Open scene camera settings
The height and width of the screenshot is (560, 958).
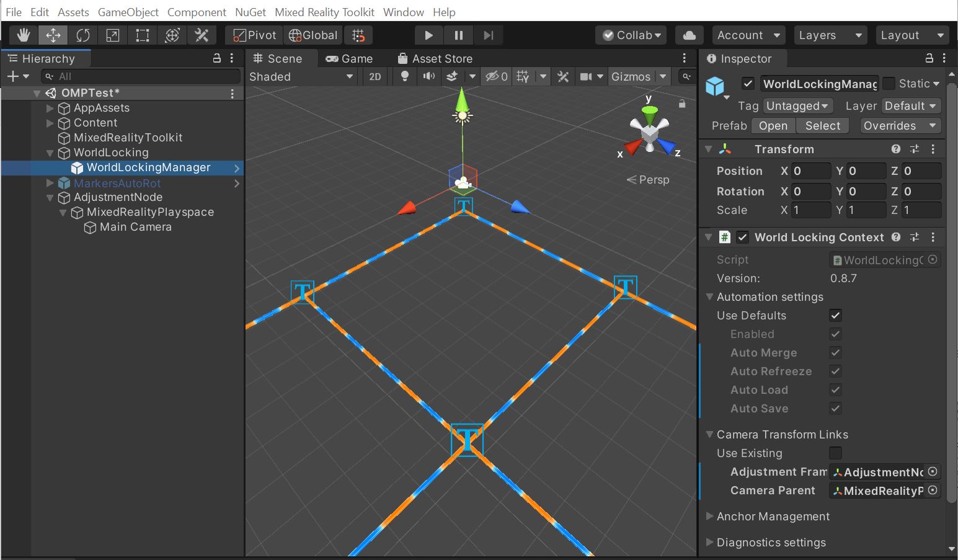(x=586, y=76)
